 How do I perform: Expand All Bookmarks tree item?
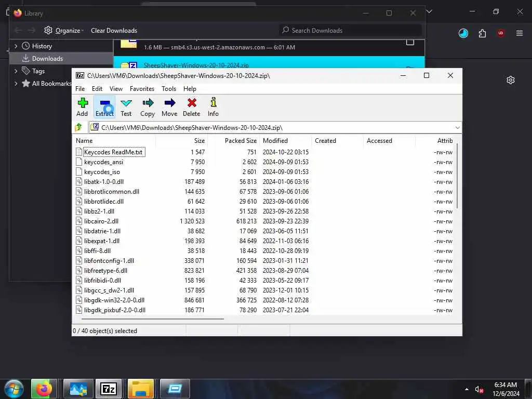tap(16, 84)
